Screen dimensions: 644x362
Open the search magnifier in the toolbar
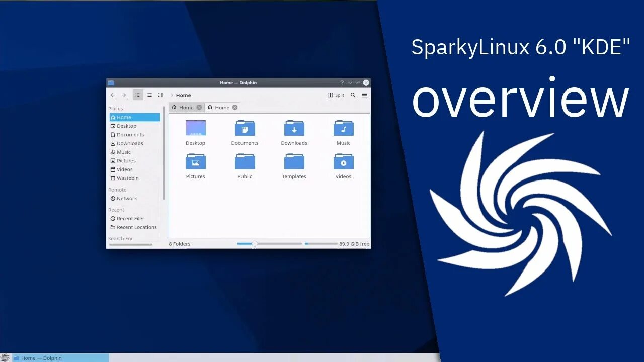(353, 95)
